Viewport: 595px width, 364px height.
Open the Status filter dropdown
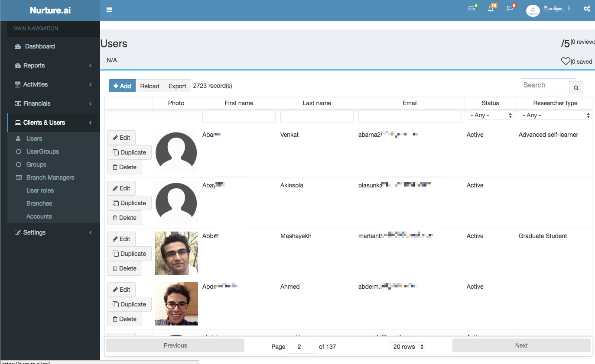coord(490,116)
